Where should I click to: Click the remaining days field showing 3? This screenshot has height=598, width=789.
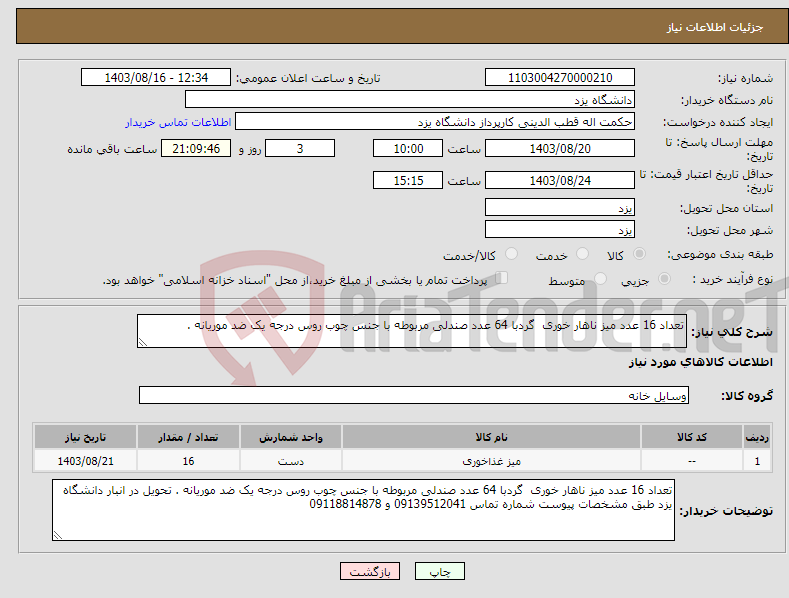pos(300,148)
